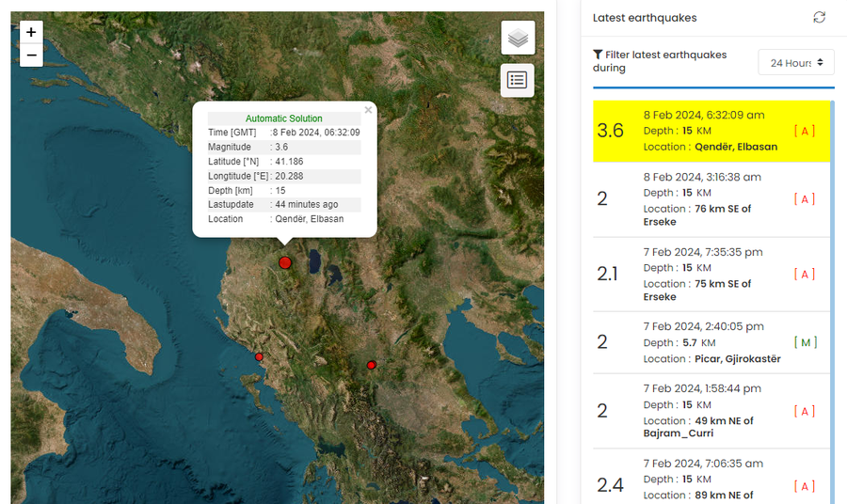Zoom in on the map

tap(31, 32)
